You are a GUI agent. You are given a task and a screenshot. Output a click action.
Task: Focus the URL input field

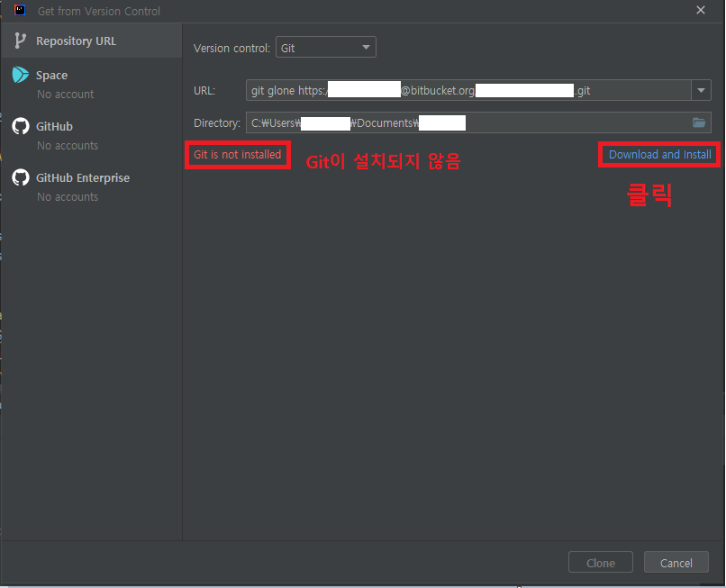coord(468,90)
